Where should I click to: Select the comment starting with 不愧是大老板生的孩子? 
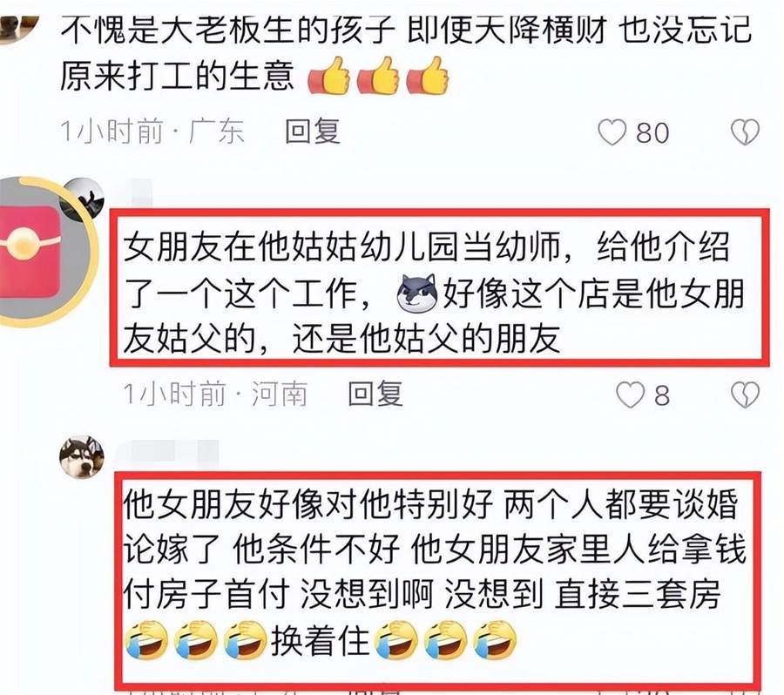click(405, 54)
